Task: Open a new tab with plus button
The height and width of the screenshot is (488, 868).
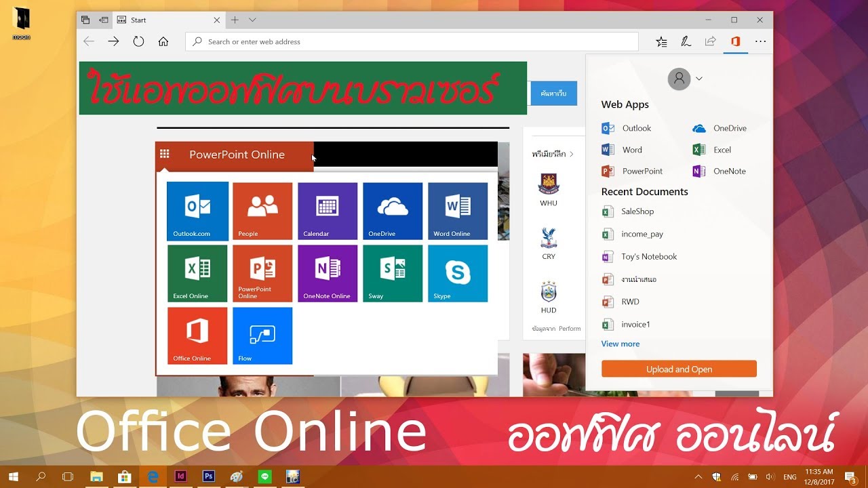Action: (235, 20)
